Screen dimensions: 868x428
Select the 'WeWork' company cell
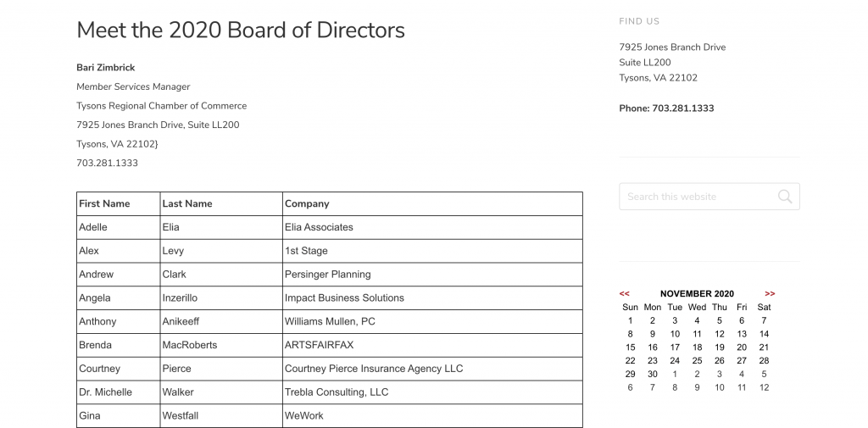click(432, 416)
